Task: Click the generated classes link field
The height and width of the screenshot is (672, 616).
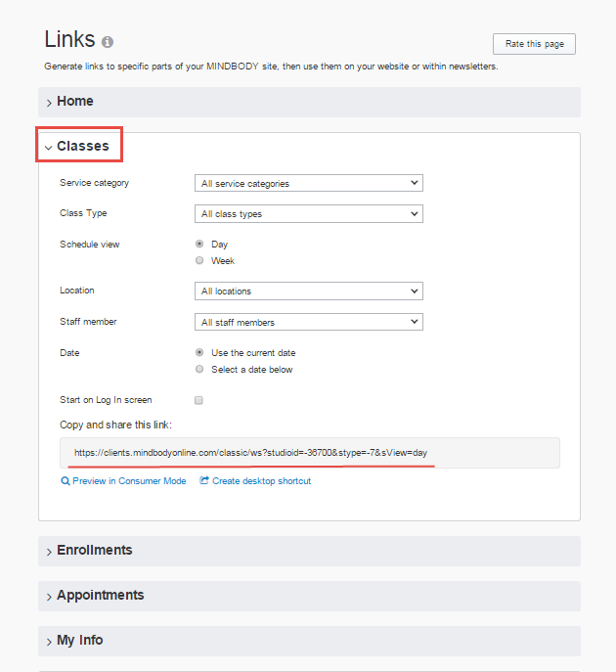Action: (309, 453)
